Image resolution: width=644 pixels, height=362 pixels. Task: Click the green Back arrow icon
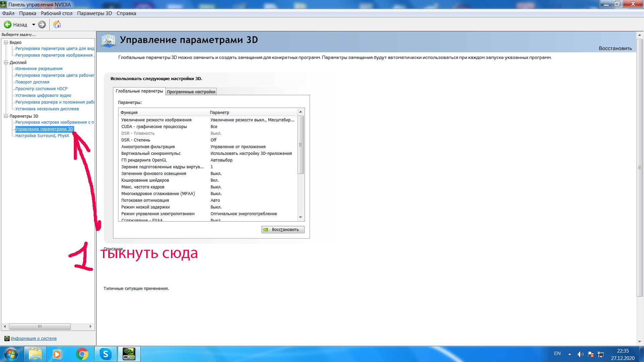click(8, 24)
